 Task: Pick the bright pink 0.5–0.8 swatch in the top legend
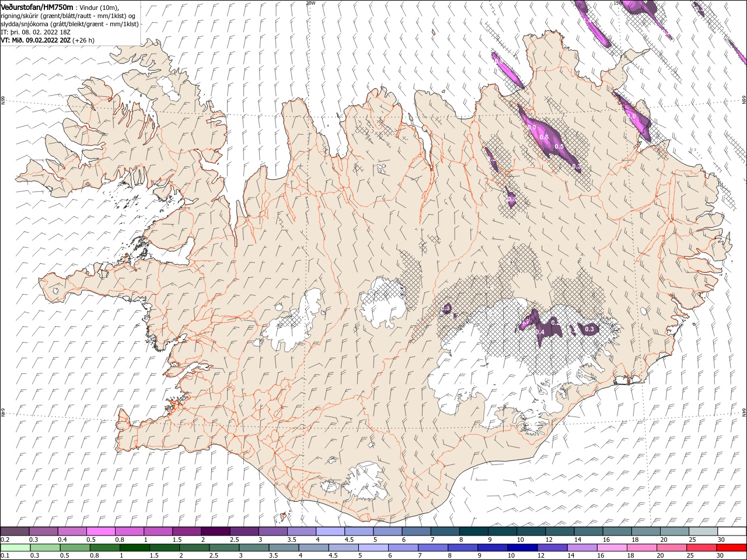point(102,531)
